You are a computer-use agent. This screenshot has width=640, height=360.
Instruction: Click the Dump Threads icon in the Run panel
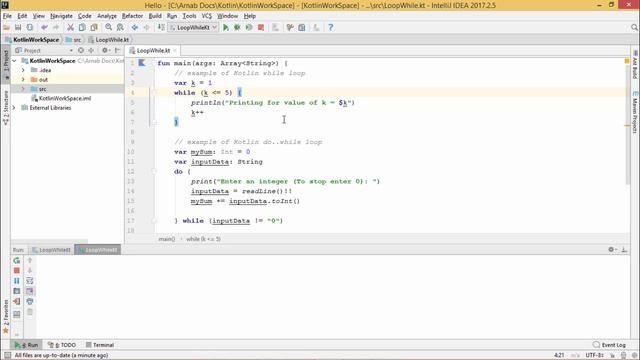point(17,291)
